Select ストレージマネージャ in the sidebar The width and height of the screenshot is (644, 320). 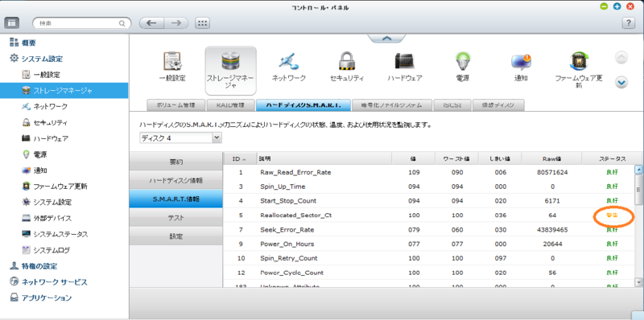(64, 91)
